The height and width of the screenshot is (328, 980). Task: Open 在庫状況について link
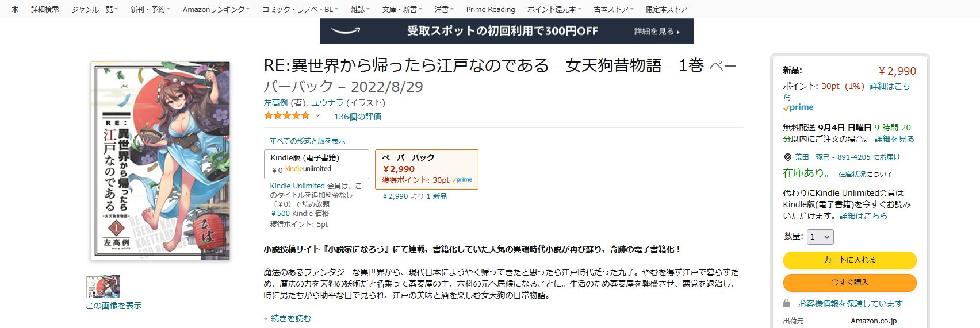[866, 174]
